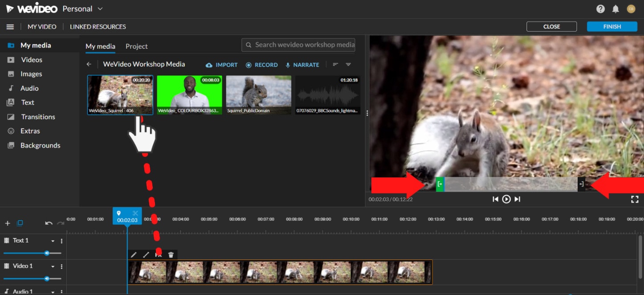Open the user account avatar
Screen dimensions: 644x295
(631, 9)
